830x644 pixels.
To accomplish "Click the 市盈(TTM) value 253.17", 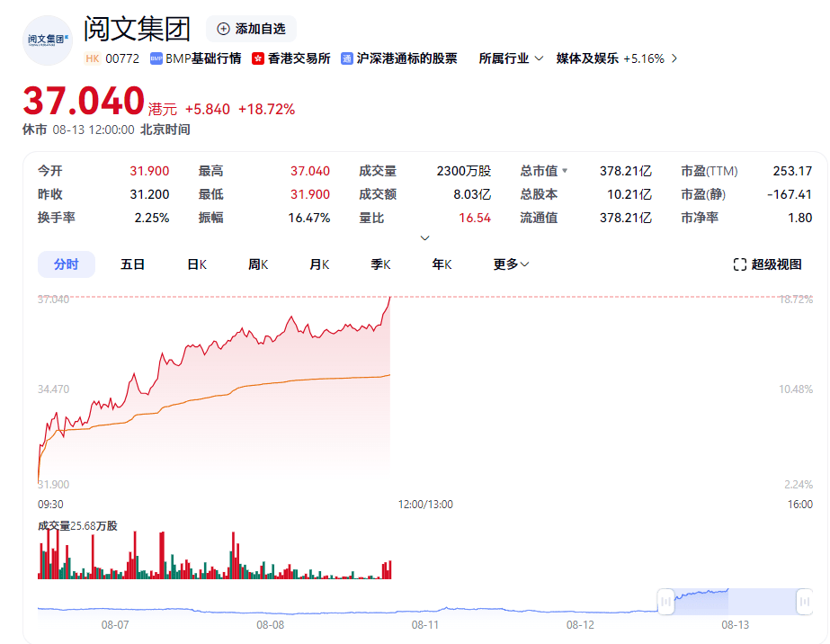I will click(792, 171).
